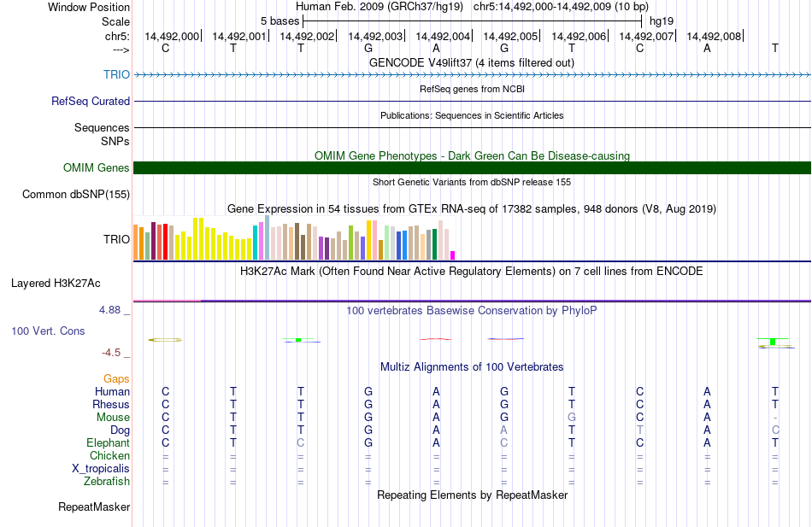
Task: Click the Scale label
Action: pos(115,21)
